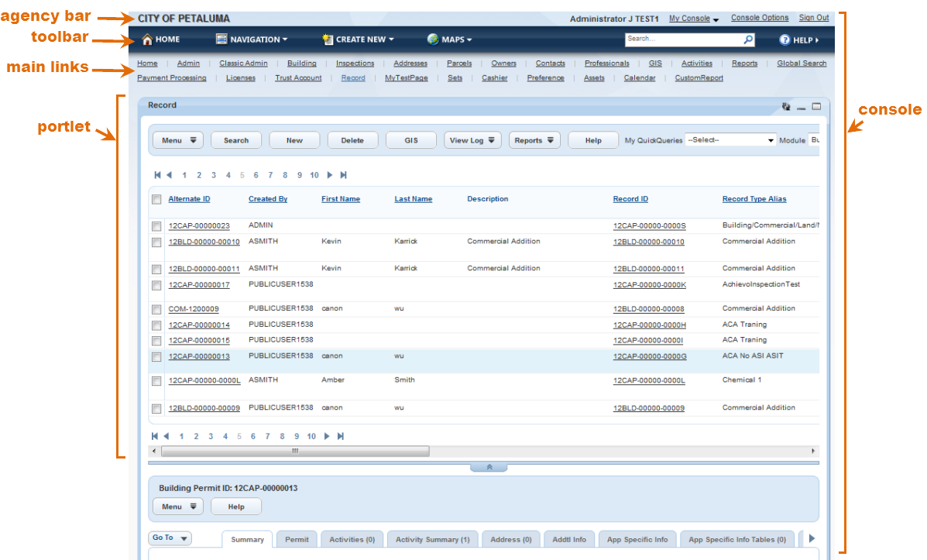The width and height of the screenshot is (927, 560).
Task: Expand the Go To dropdown
Action: [x=170, y=538]
